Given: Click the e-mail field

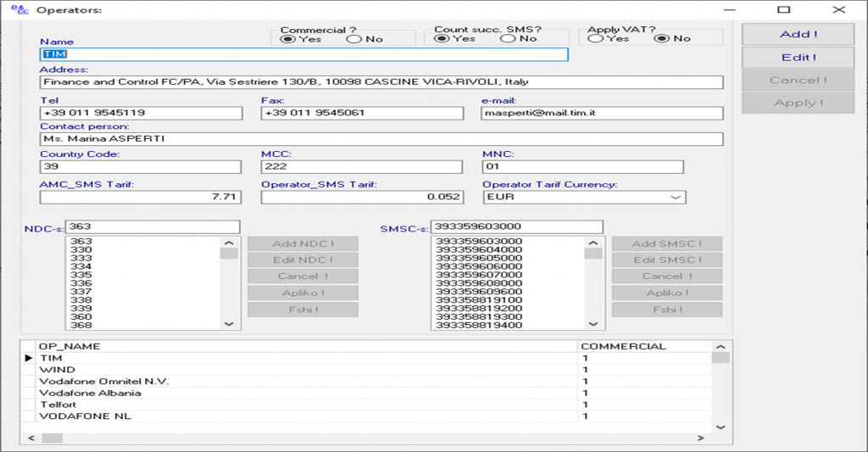Looking at the screenshot, I should pyautogui.click(x=603, y=113).
